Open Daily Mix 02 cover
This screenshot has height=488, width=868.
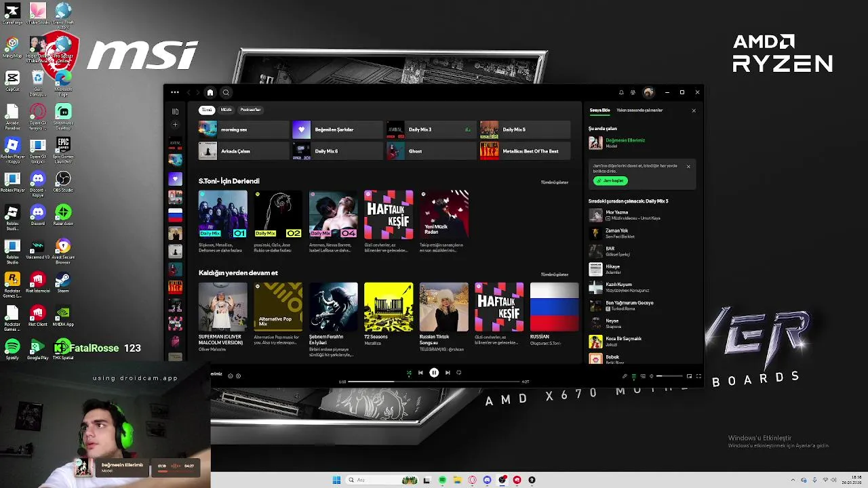278,214
